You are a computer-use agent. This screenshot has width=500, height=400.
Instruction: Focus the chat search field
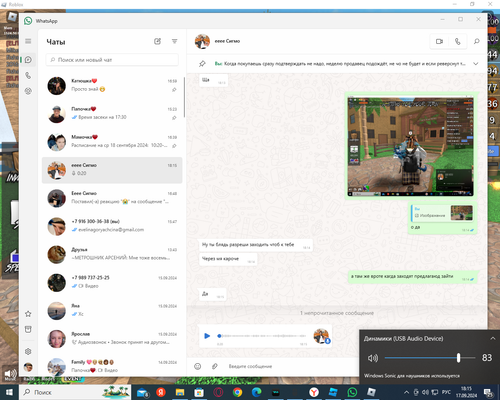coord(112,60)
